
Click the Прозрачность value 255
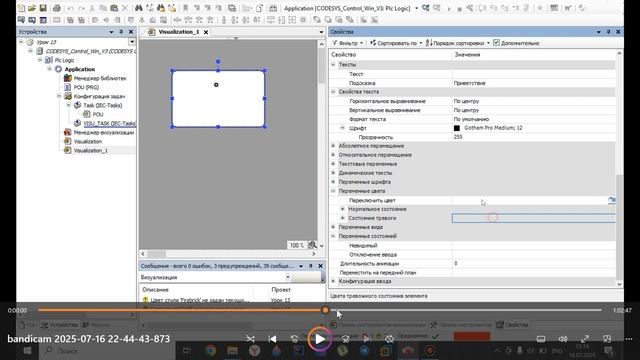click(x=458, y=137)
